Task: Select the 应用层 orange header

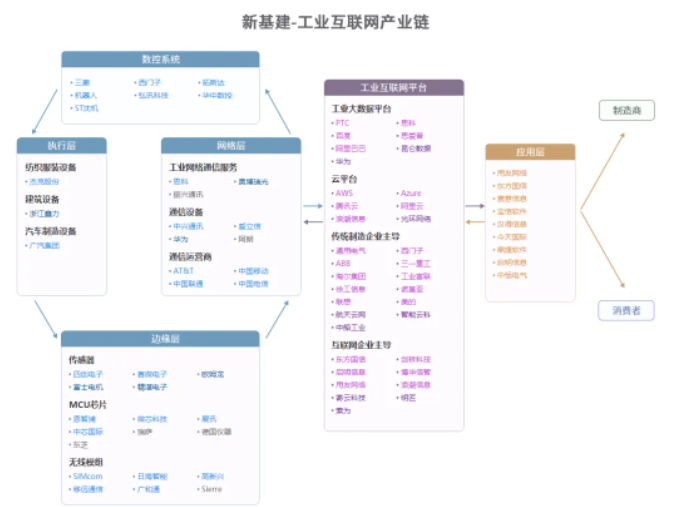Action: point(530,153)
